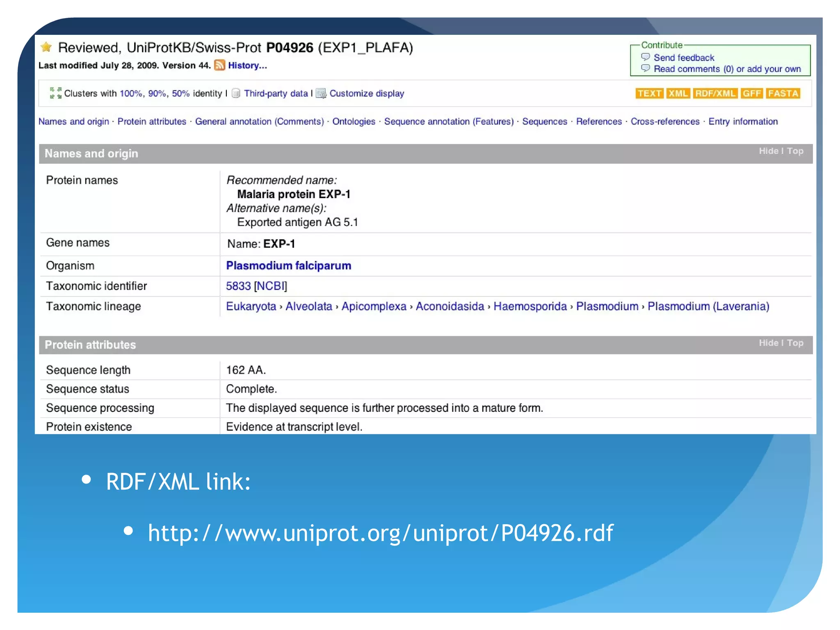
Task: Click the Customize display icon
Action: point(321,94)
